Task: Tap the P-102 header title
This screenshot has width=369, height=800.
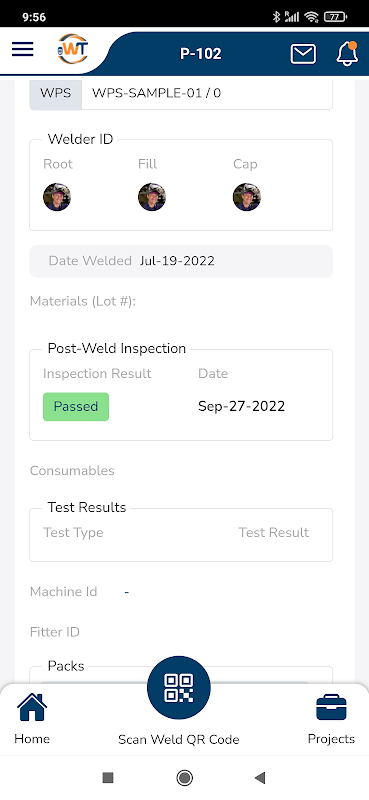Action: coord(201,54)
